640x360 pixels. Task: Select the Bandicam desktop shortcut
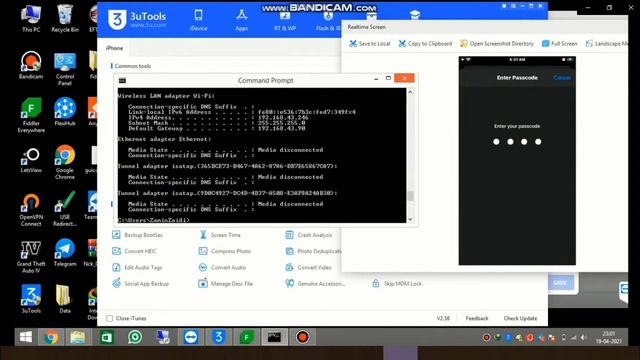[31, 65]
